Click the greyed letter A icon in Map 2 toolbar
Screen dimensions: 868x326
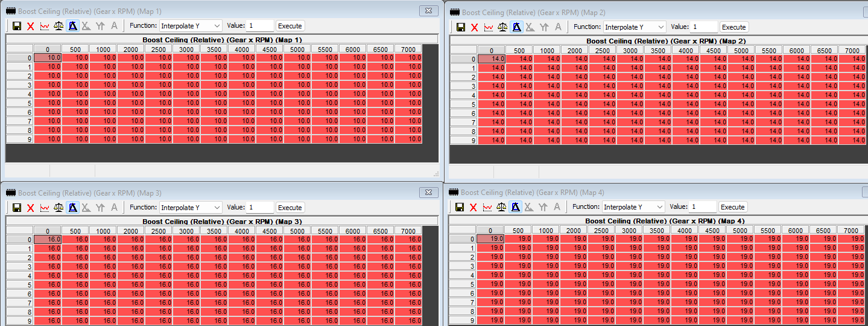pyautogui.click(x=558, y=27)
